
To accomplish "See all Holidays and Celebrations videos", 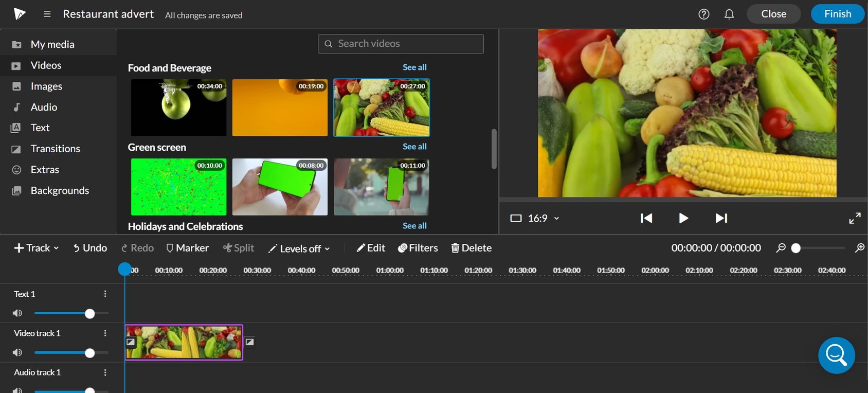I will pyautogui.click(x=414, y=226).
